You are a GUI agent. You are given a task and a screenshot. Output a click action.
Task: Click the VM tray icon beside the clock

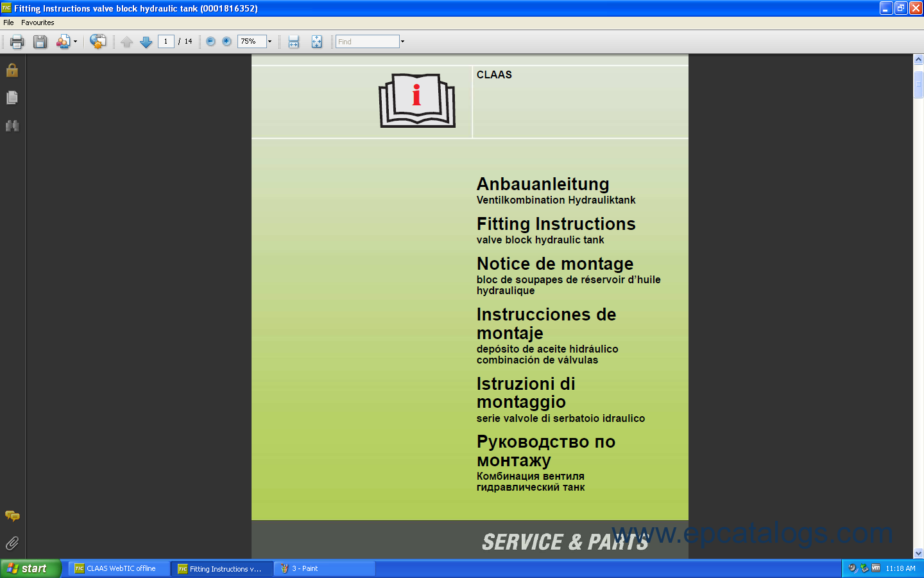876,568
